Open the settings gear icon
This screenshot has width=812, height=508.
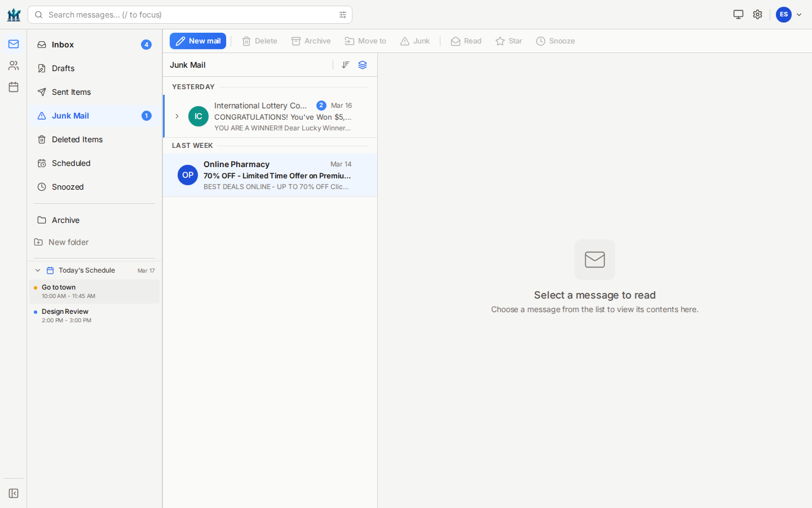[757, 15]
